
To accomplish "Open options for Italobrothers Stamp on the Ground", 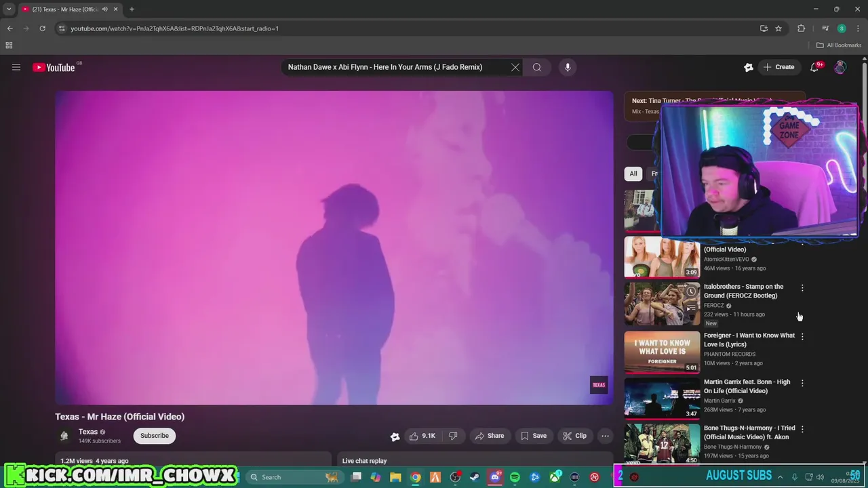I will coord(802,288).
